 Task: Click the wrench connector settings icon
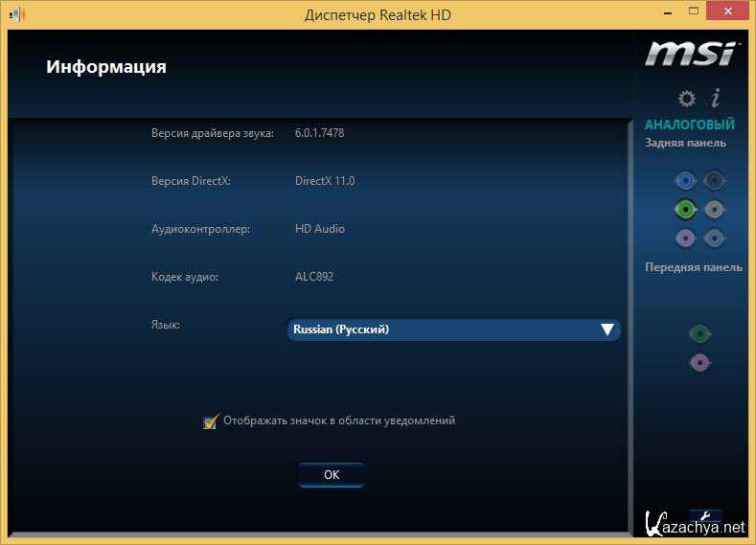705,515
